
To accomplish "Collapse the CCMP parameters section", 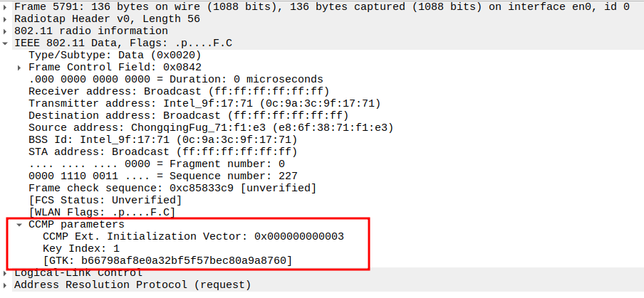I will pos(20,224).
